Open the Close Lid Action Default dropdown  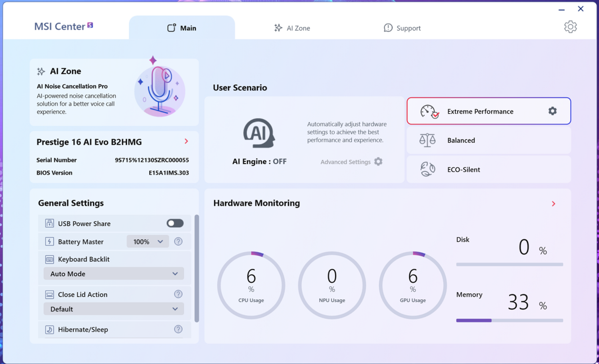114,309
